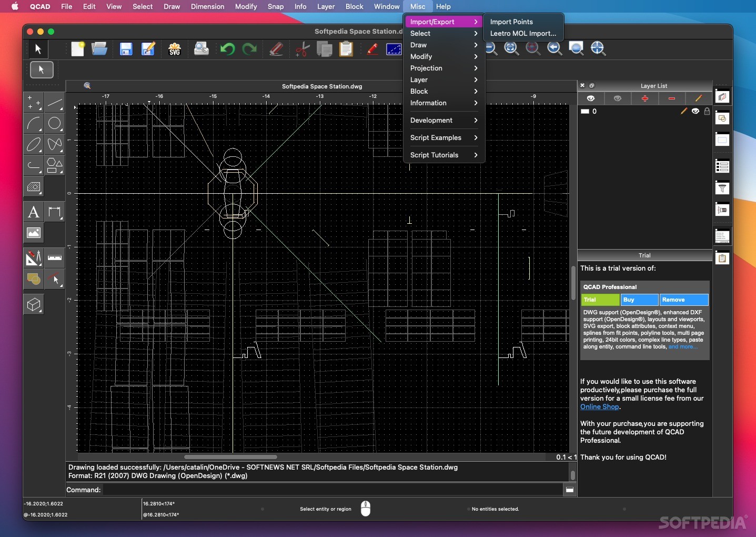Expand the Development submenu
756x537 pixels.
point(443,120)
